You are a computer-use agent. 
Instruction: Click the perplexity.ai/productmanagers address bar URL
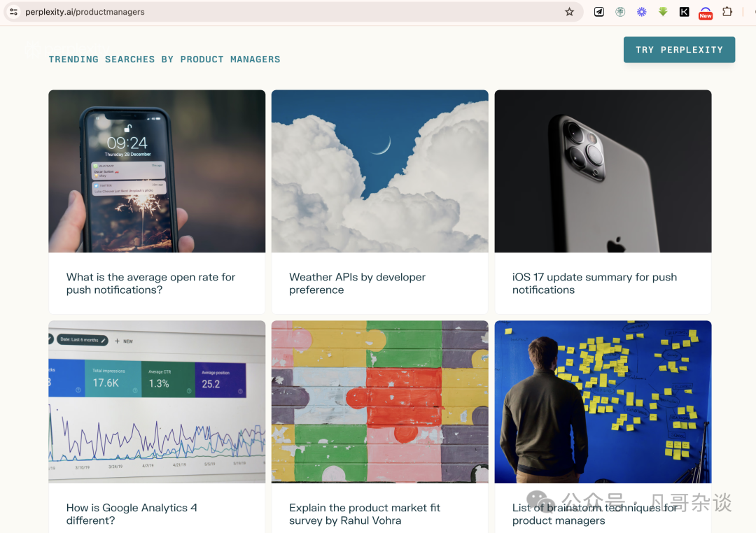[x=85, y=12]
